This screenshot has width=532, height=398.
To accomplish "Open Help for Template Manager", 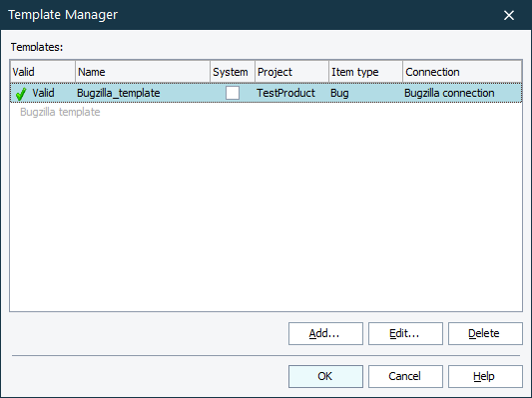I will [x=485, y=376].
